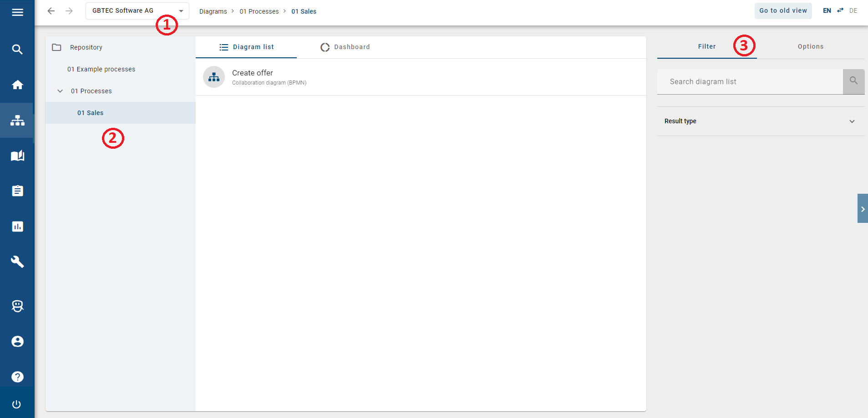Screen dimensions: 868x418
Task: Select the Diagrams sidebar icon
Action: [x=17, y=120]
